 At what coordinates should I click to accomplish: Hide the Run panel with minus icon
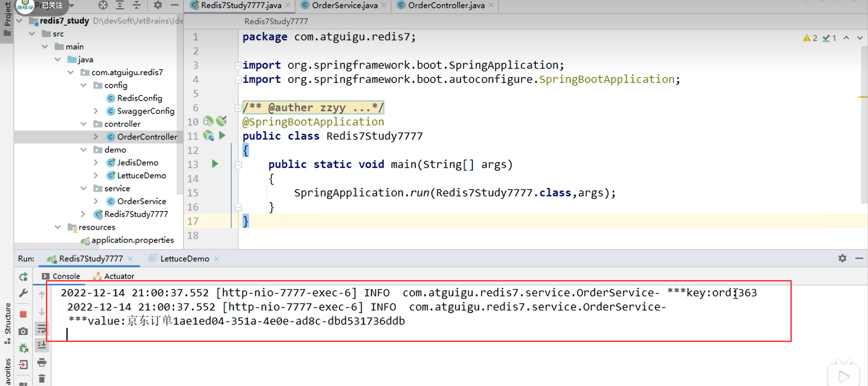pyautogui.click(x=859, y=258)
